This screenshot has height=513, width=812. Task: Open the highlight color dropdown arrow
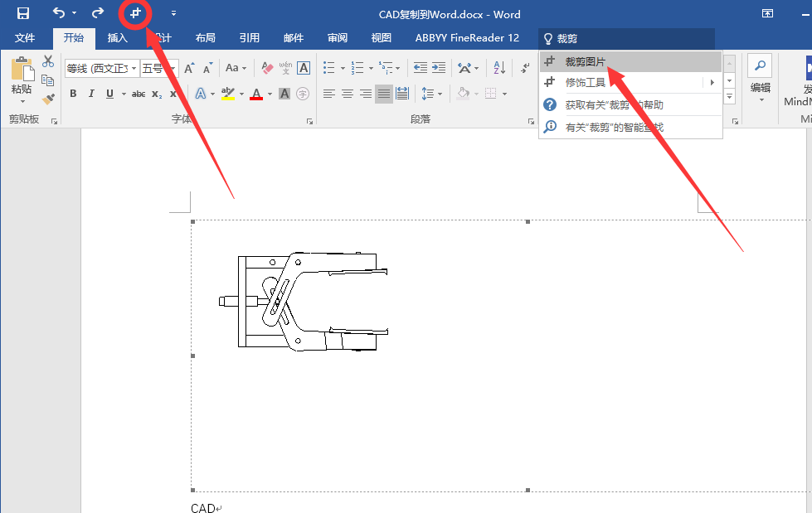point(241,94)
